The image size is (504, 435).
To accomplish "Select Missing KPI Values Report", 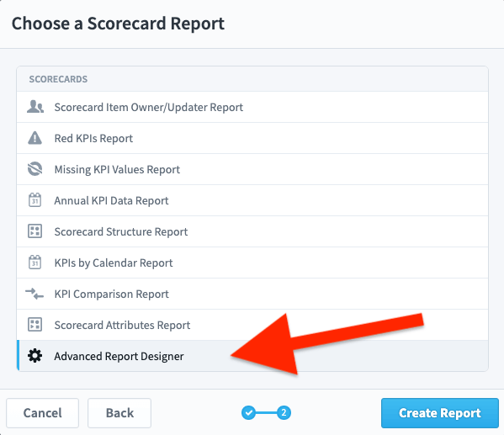I will 252,169.
